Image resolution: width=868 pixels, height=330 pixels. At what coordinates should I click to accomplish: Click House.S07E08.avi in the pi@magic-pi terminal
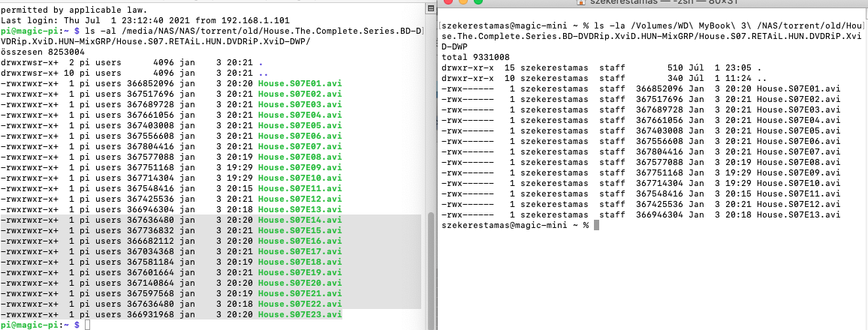pyautogui.click(x=300, y=157)
